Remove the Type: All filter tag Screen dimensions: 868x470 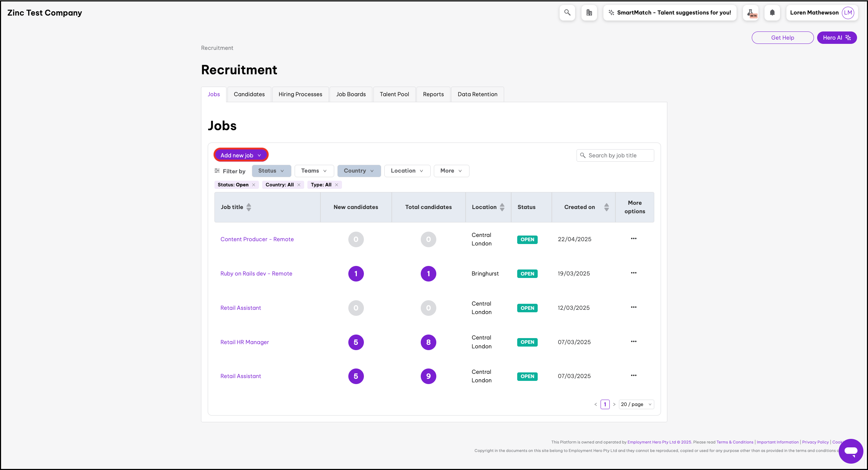[x=337, y=185]
